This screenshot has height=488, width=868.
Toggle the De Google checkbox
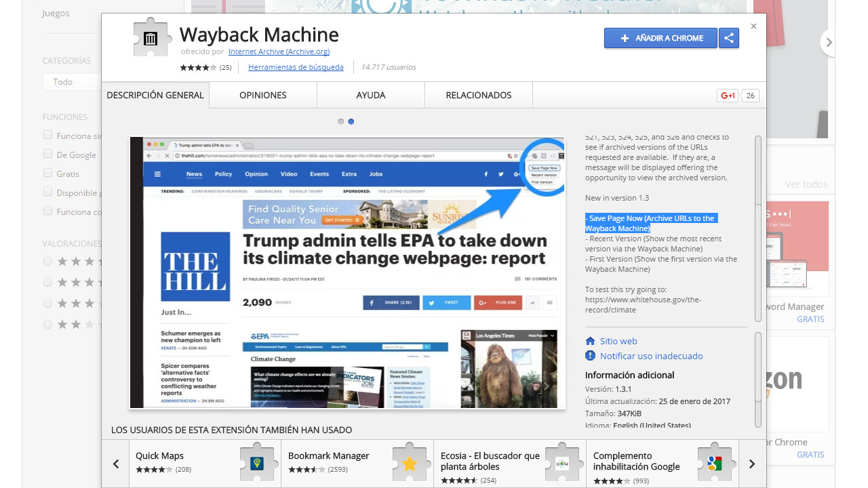point(47,154)
